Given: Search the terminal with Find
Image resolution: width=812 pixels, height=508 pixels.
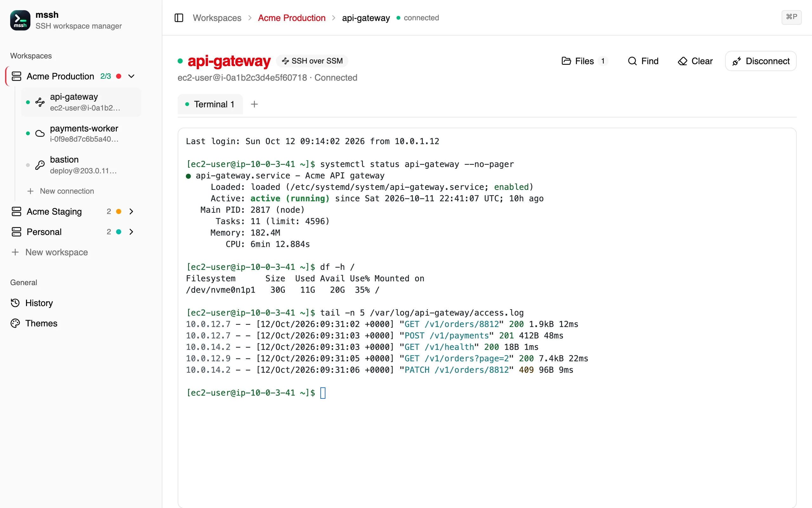Looking at the screenshot, I should coord(643,61).
